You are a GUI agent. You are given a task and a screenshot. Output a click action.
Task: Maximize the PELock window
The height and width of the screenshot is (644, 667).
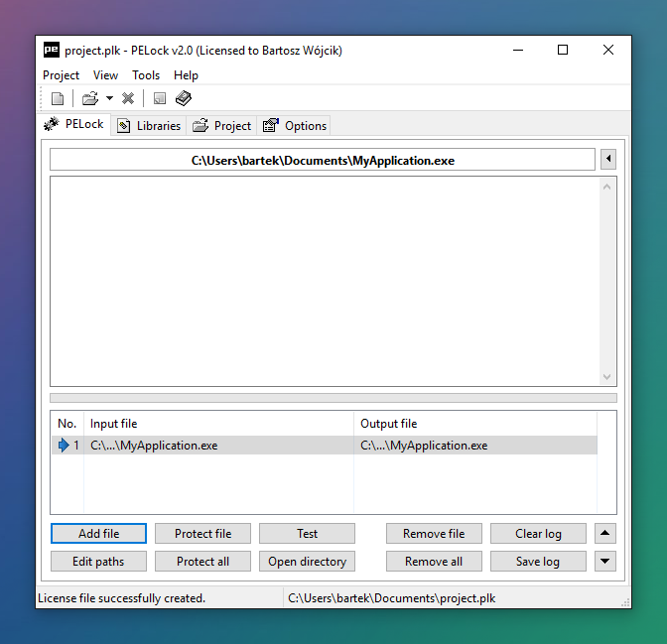pos(563,50)
